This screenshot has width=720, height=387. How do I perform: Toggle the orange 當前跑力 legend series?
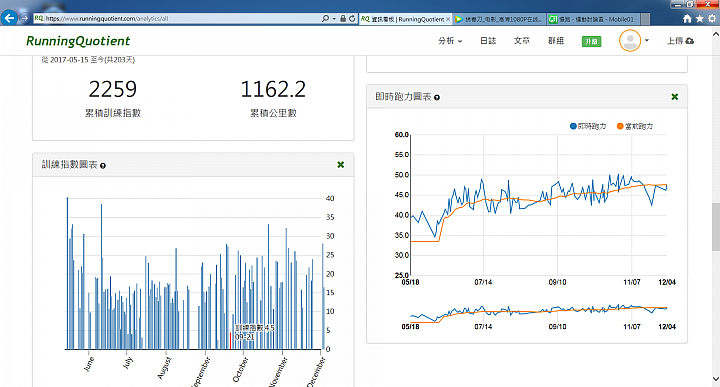[x=635, y=126]
